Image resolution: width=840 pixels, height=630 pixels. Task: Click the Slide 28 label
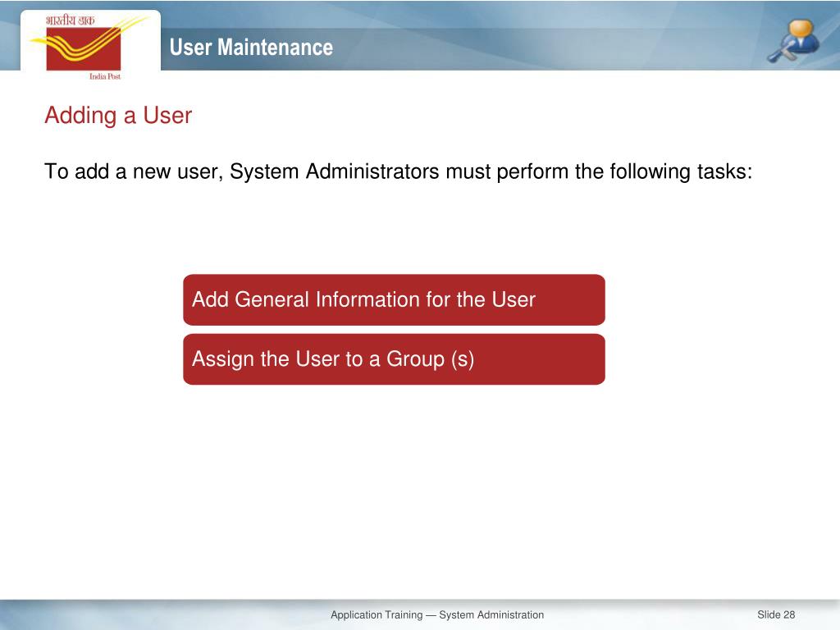[776, 615]
